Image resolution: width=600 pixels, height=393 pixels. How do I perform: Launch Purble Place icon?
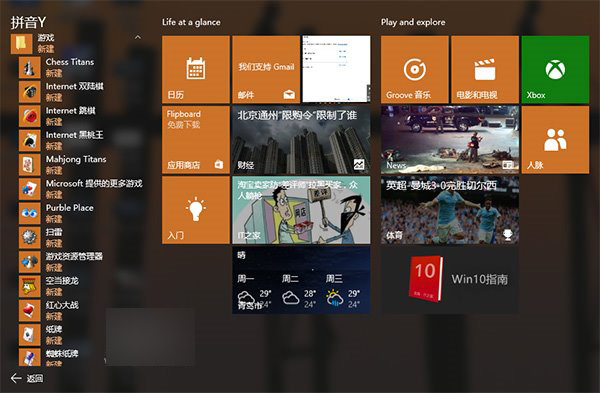29,213
